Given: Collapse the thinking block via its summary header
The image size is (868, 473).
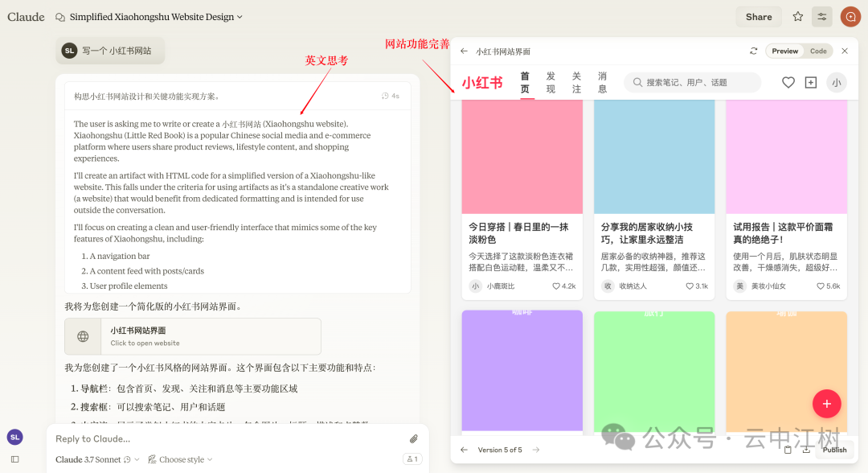Looking at the screenshot, I should [237, 97].
